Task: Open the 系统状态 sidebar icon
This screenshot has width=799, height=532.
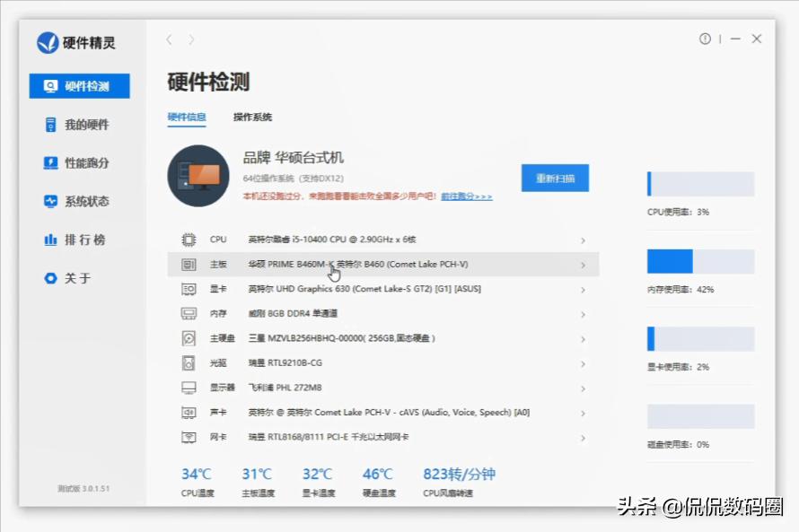Action: [x=51, y=201]
